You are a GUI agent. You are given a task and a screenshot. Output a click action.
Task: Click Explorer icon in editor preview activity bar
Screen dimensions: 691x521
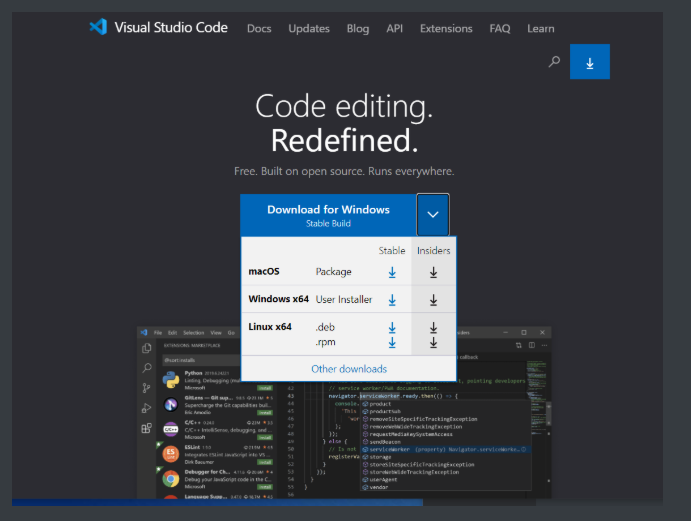click(147, 348)
